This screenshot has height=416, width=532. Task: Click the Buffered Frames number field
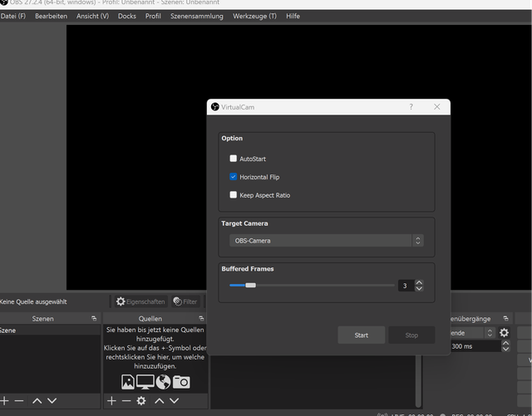[406, 286]
